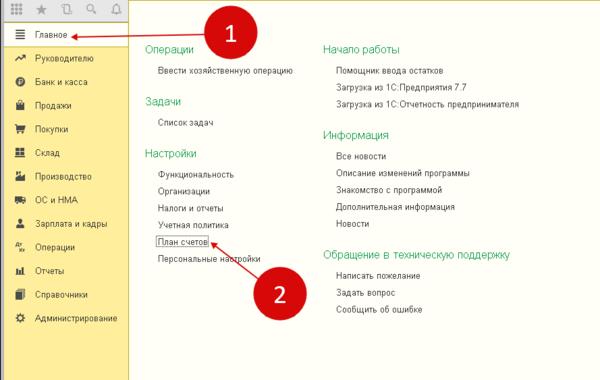
Task: Click the Новости link
Action: [352, 224]
